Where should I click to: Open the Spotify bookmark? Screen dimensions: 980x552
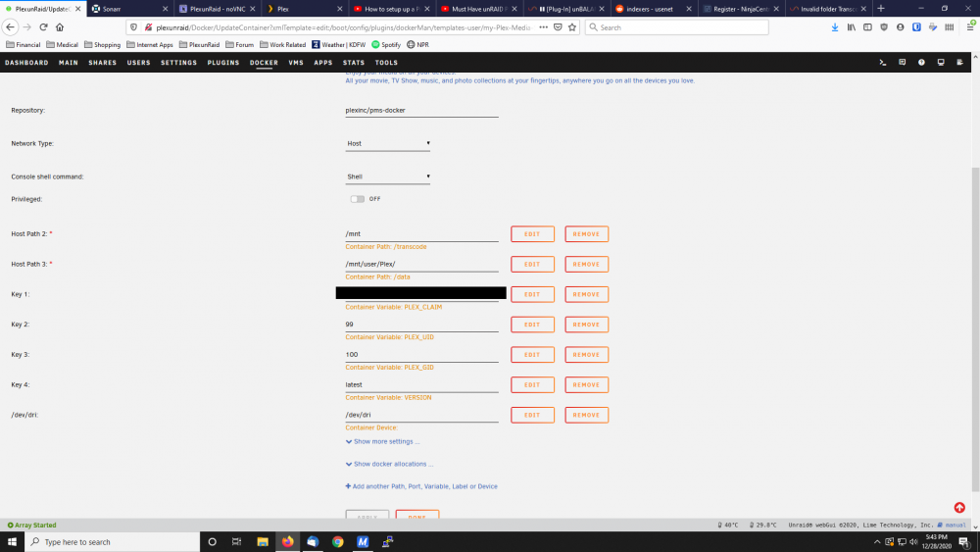[386, 45]
